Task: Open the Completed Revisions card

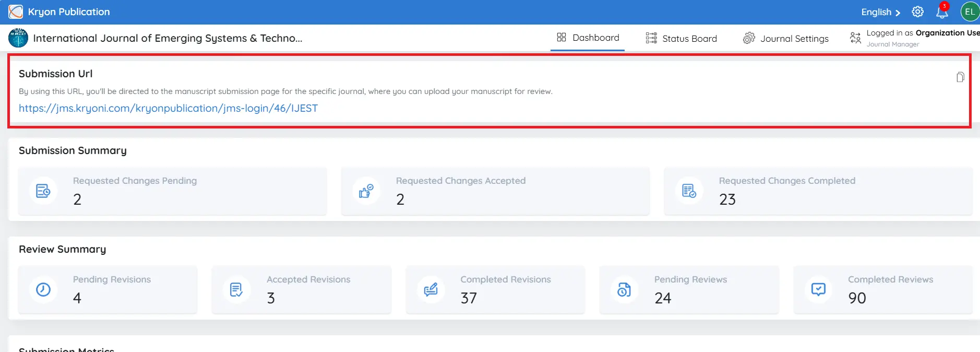Action: pos(495,290)
